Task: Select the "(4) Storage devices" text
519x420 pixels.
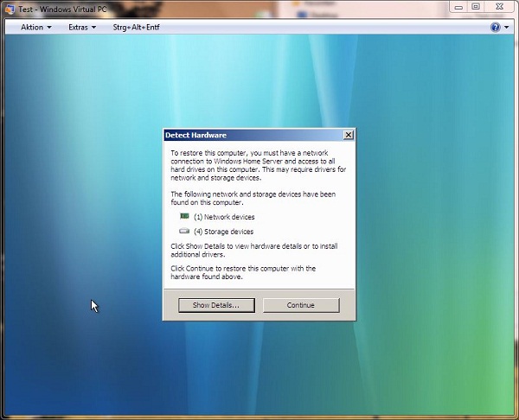Action: click(x=223, y=232)
